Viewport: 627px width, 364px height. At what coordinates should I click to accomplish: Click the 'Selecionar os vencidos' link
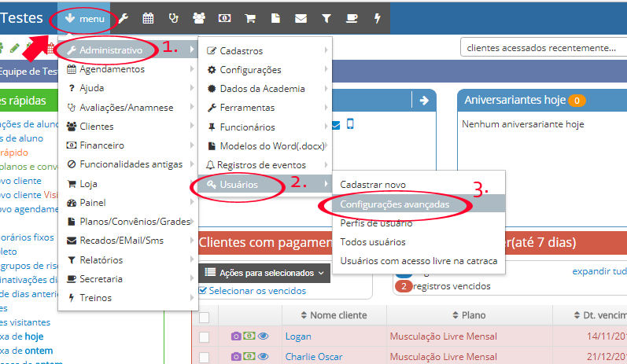[252, 291]
